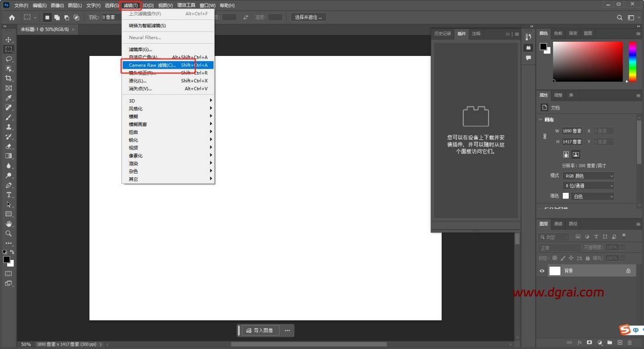Select the Horizontal Type tool
The height and width of the screenshot is (349, 644).
point(9,195)
